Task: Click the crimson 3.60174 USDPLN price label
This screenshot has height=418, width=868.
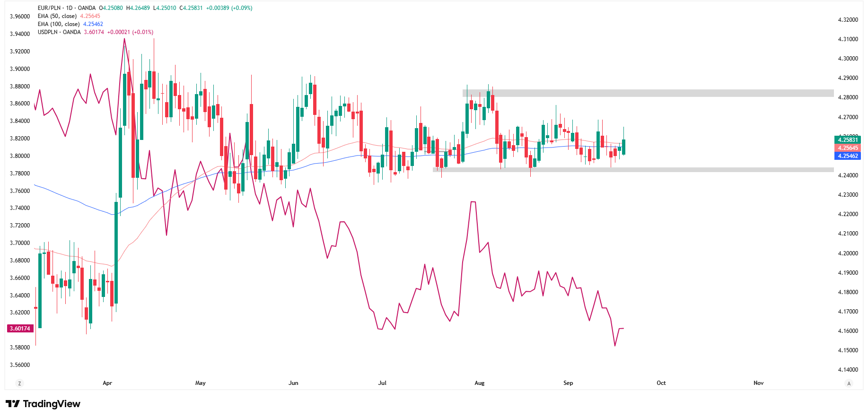Action: (x=20, y=329)
